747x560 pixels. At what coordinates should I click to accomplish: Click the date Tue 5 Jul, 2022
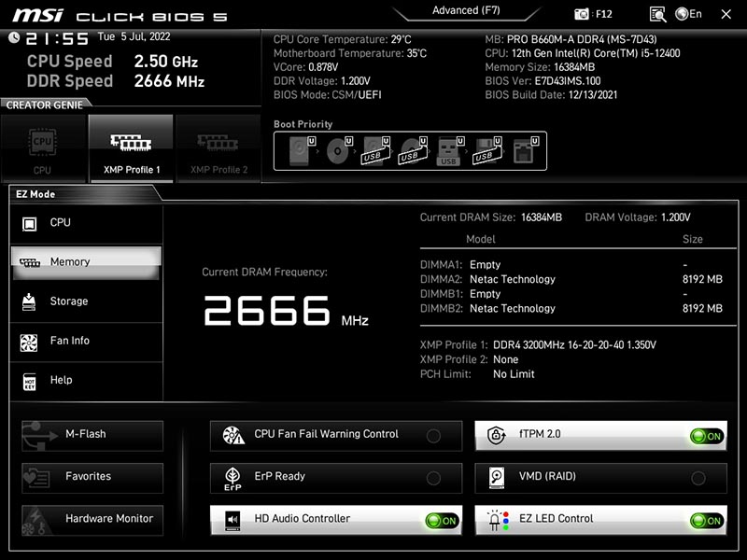(134, 36)
